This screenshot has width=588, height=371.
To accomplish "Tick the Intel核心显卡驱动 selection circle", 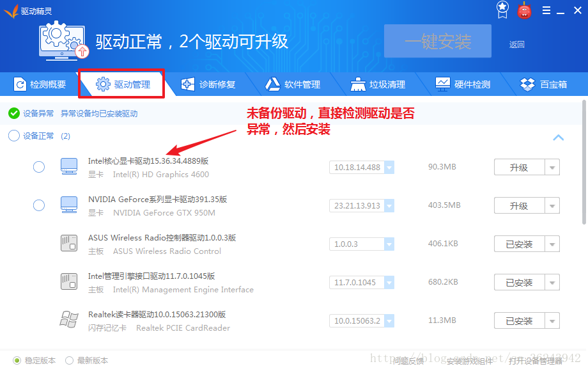I will pos(39,167).
